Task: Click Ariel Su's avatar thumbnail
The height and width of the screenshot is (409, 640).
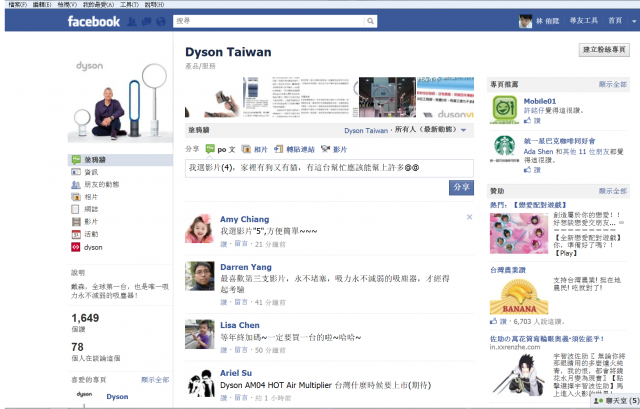Action: 200,383
